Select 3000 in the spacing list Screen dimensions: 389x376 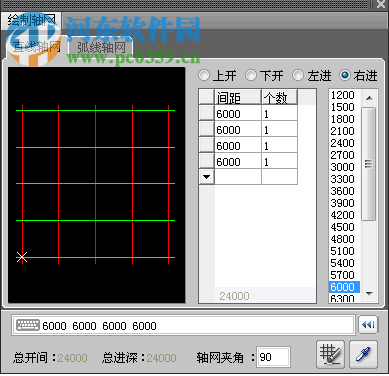tap(343, 167)
